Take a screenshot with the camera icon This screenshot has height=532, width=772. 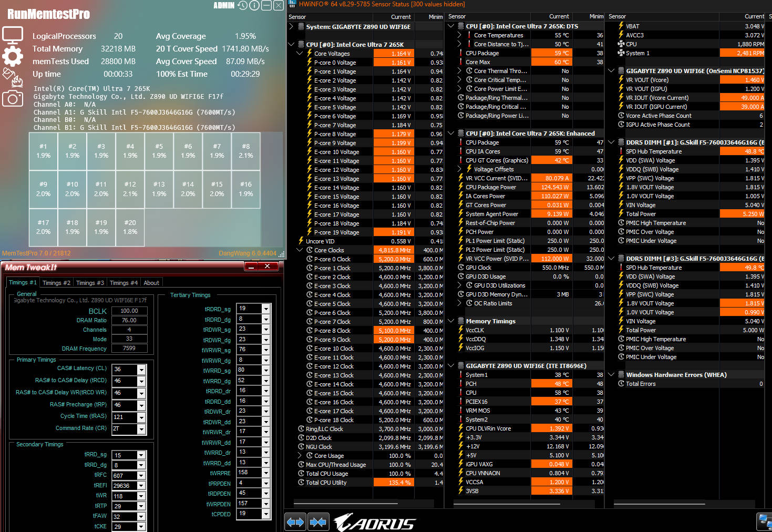click(x=13, y=98)
